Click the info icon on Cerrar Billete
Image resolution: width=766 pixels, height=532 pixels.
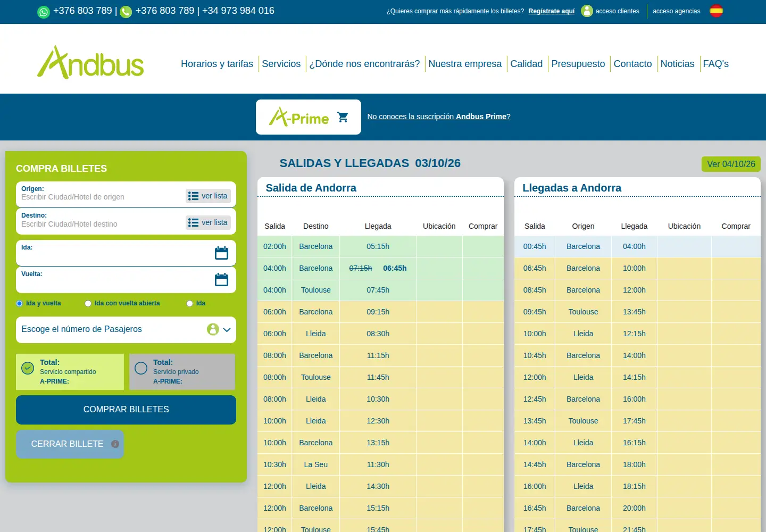(x=115, y=444)
